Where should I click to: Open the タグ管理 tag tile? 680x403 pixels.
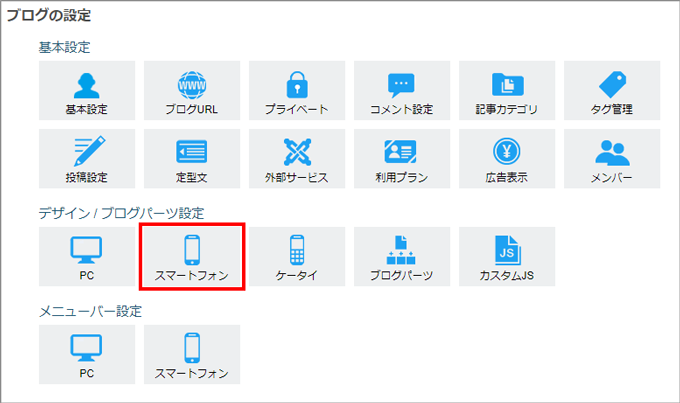tap(611, 90)
